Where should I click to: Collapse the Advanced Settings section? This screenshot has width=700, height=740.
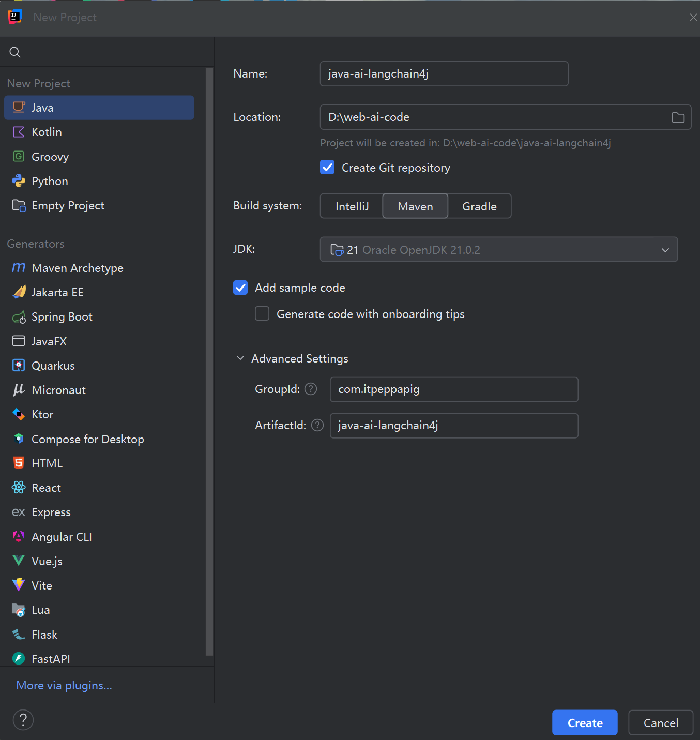point(240,358)
